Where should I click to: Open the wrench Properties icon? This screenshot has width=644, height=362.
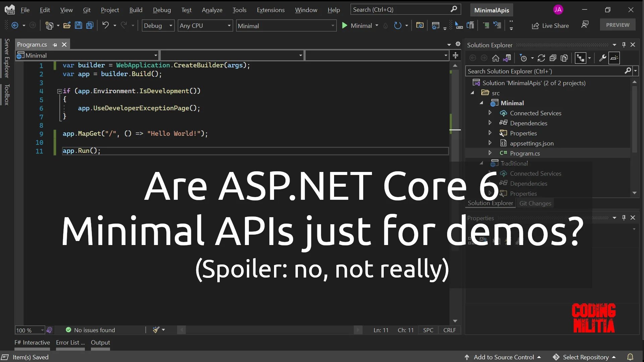[602, 58]
